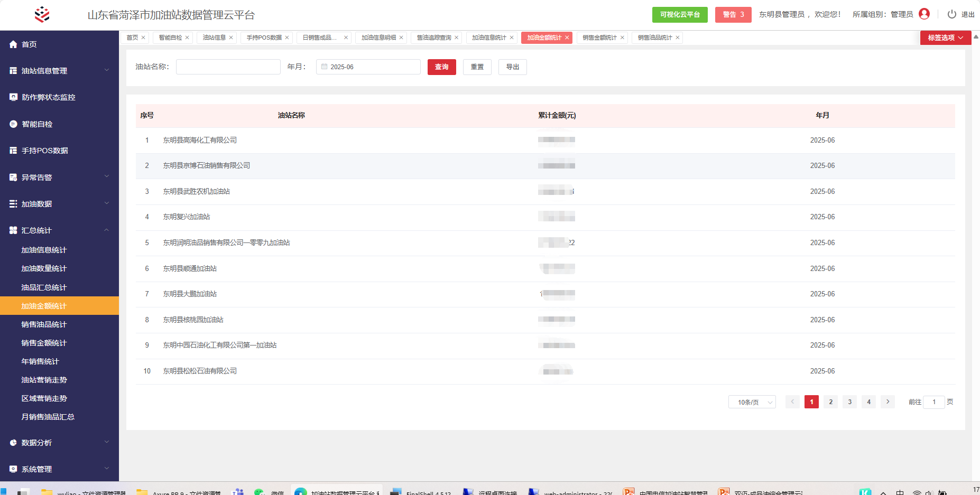Screen dimensions: 980x495
Task: Click the 手持POS数据 sidebar icon
Action: [x=13, y=151]
